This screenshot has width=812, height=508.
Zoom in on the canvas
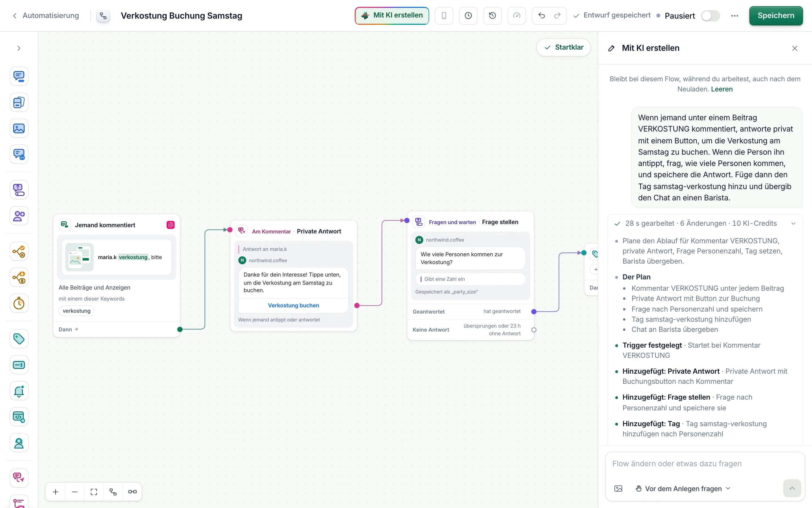tap(56, 492)
